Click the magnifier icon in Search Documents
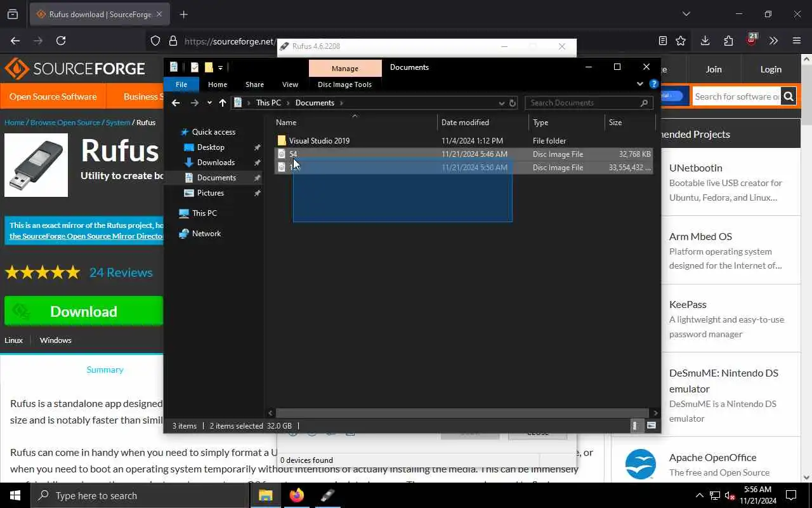 click(644, 103)
